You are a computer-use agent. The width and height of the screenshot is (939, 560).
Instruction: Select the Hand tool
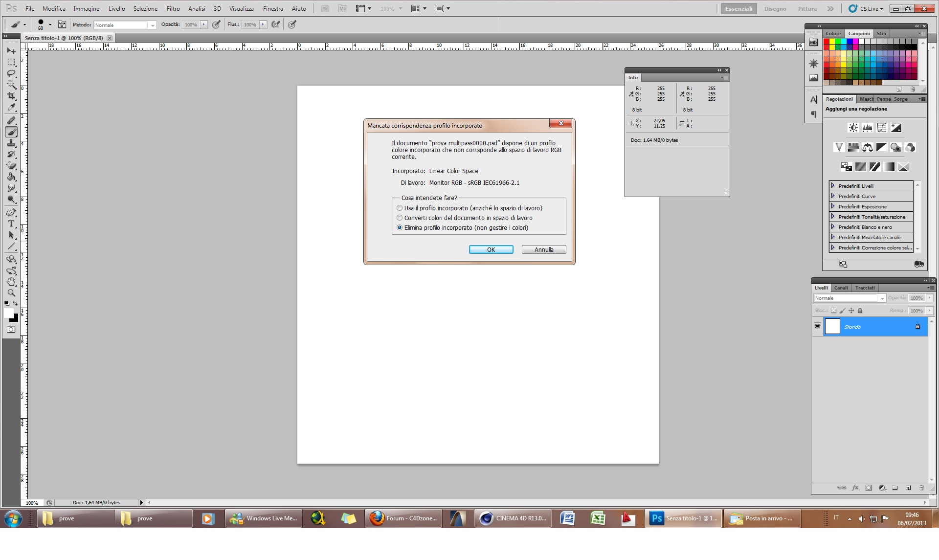tap(11, 282)
